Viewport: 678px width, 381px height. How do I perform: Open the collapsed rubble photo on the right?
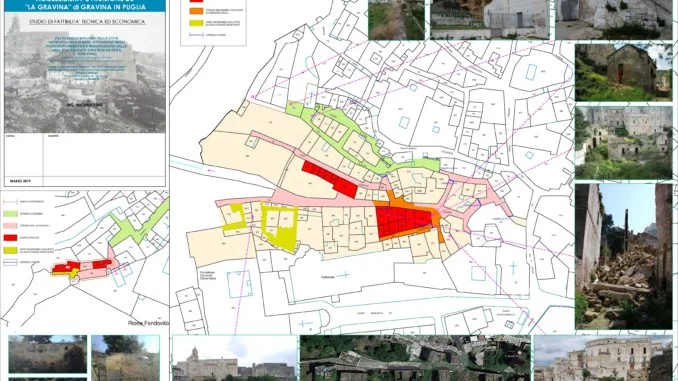(624, 256)
